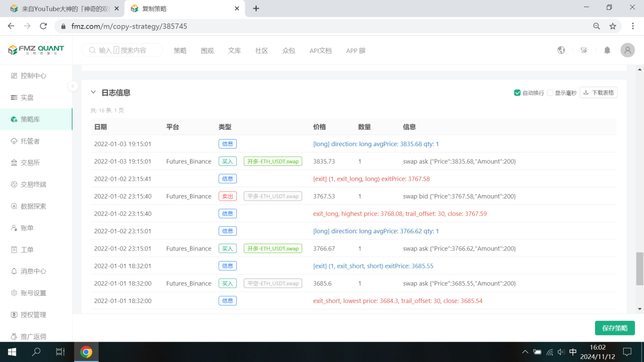The width and height of the screenshot is (644, 362).
Task: Open the Windows notification center
Action: pyautogui.click(x=627, y=352)
